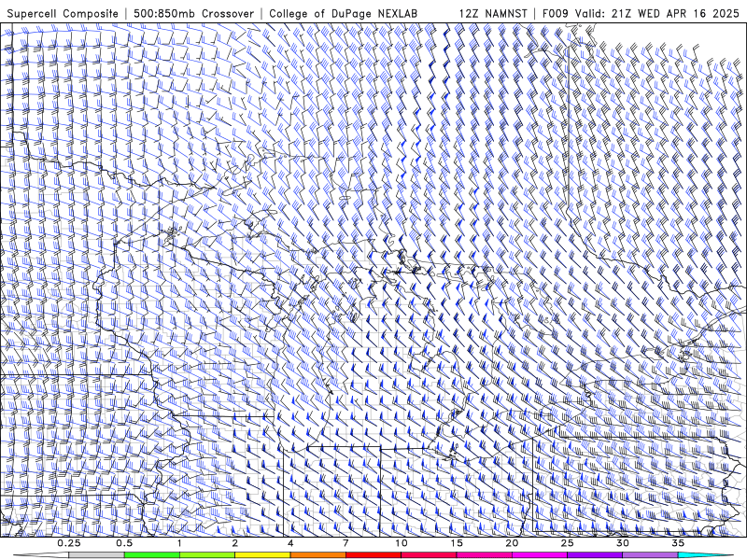Click the 0.5 color bar label
Screen dimensions: 747x560
point(124,543)
